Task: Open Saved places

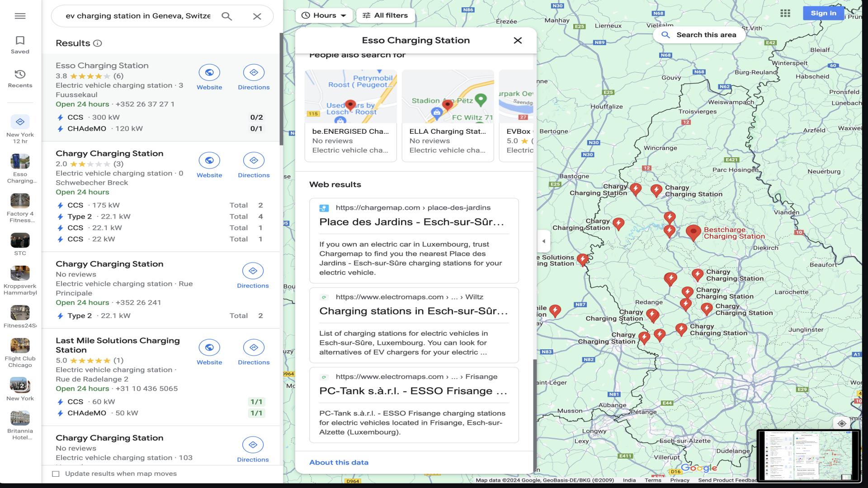Action: (x=20, y=45)
